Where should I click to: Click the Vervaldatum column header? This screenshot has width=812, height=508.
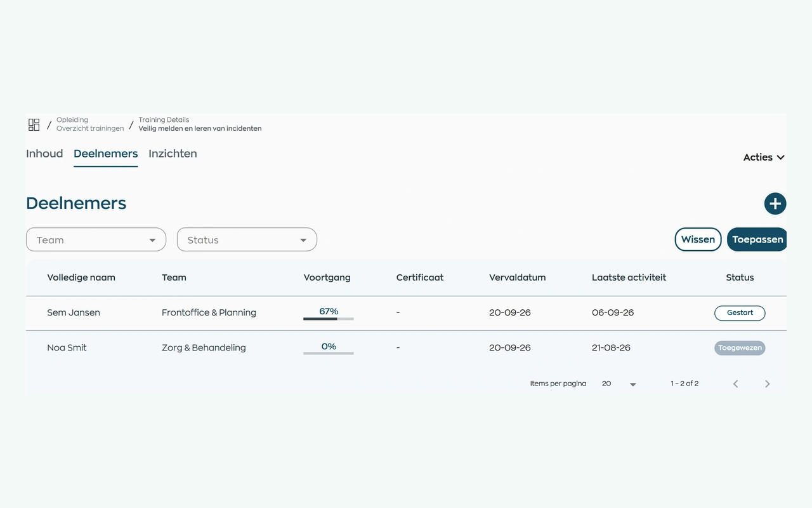tap(517, 277)
